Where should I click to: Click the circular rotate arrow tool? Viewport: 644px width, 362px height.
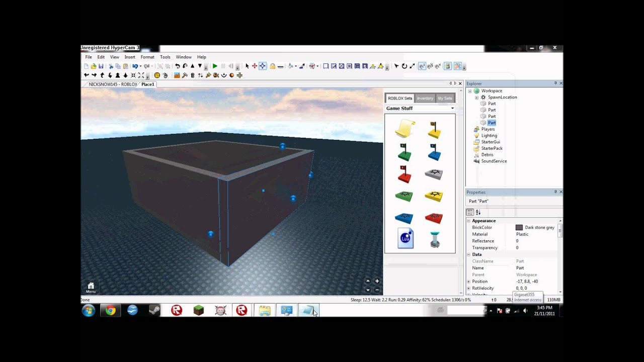pyautogui.click(x=405, y=66)
